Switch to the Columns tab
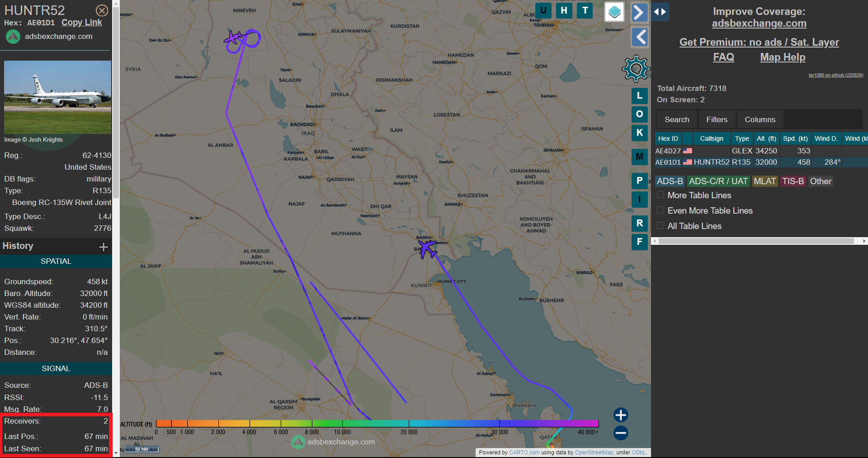The image size is (868, 458). (759, 119)
